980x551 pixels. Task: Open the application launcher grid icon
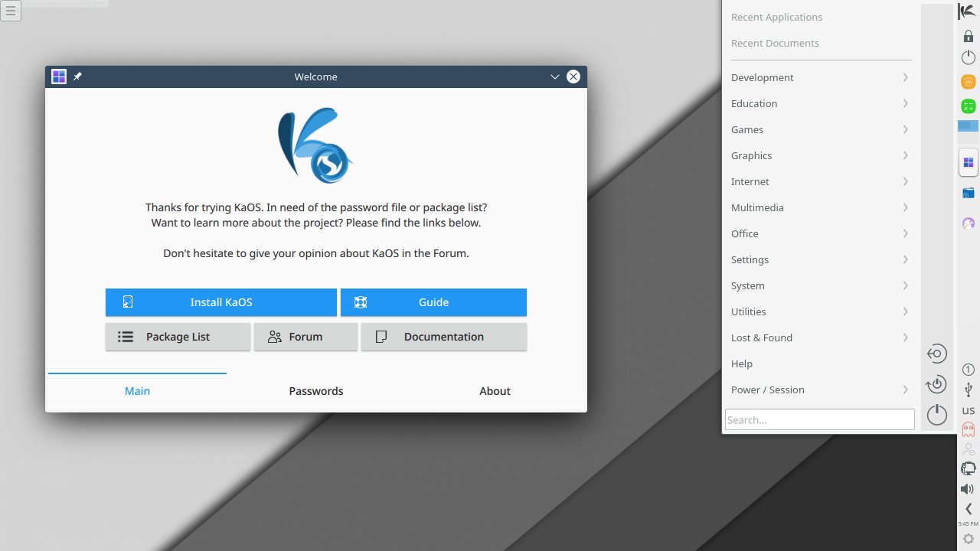(x=967, y=162)
